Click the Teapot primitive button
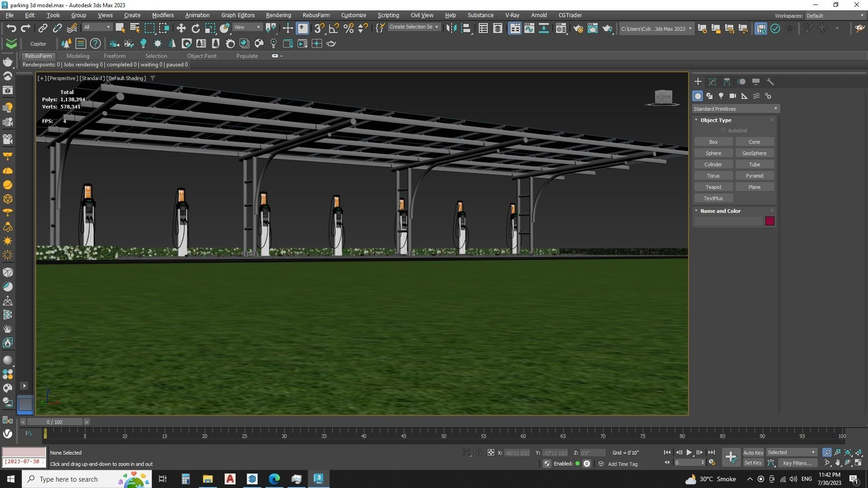The image size is (868, 488). [713, 187]
